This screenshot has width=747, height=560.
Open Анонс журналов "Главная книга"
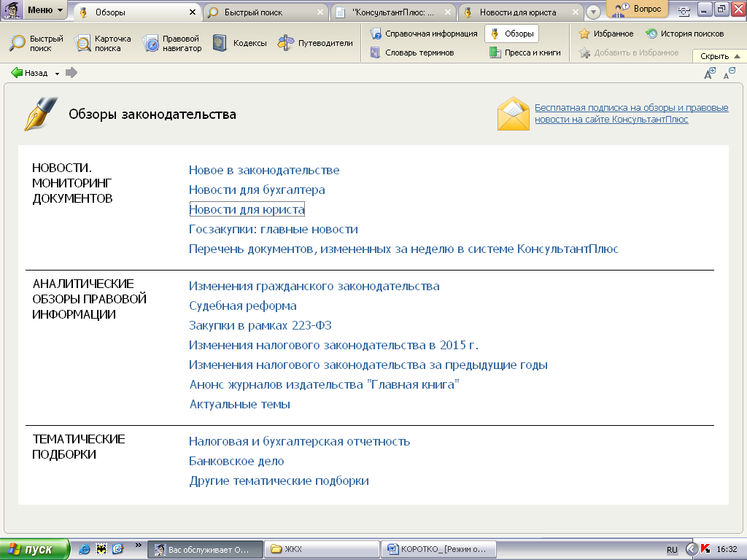point(324,385)
